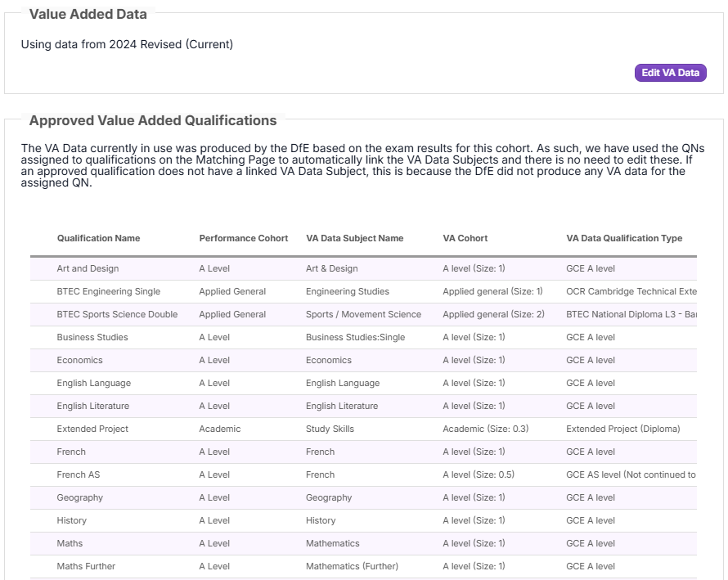728x580 pixels.
Task: Select the English Literature qualification row
Action: (x=363, y=406)
